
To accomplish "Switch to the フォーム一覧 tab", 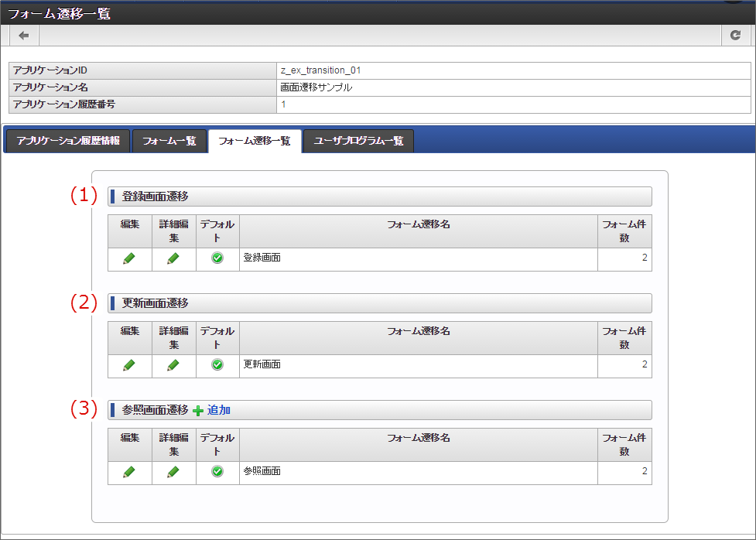I will tap(169, 141).
